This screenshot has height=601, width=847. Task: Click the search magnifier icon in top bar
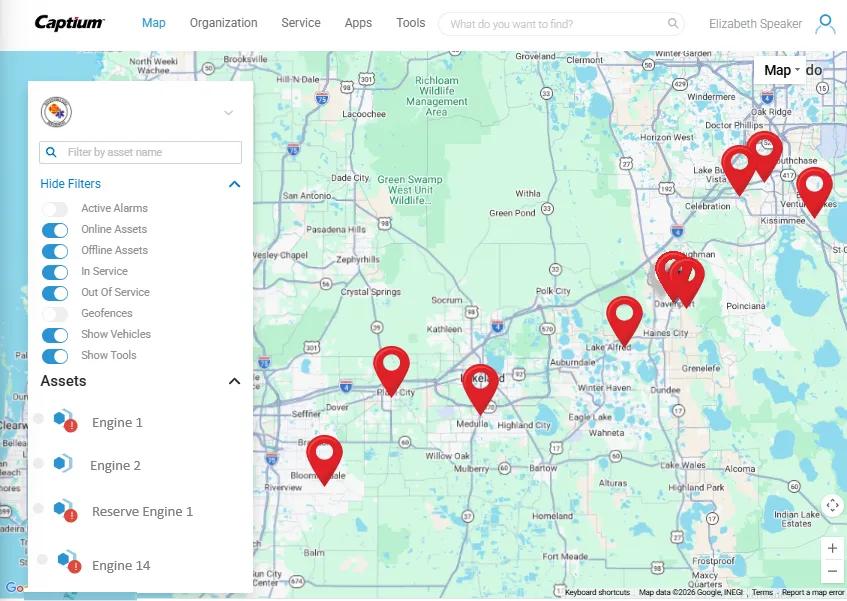point(673,24)
